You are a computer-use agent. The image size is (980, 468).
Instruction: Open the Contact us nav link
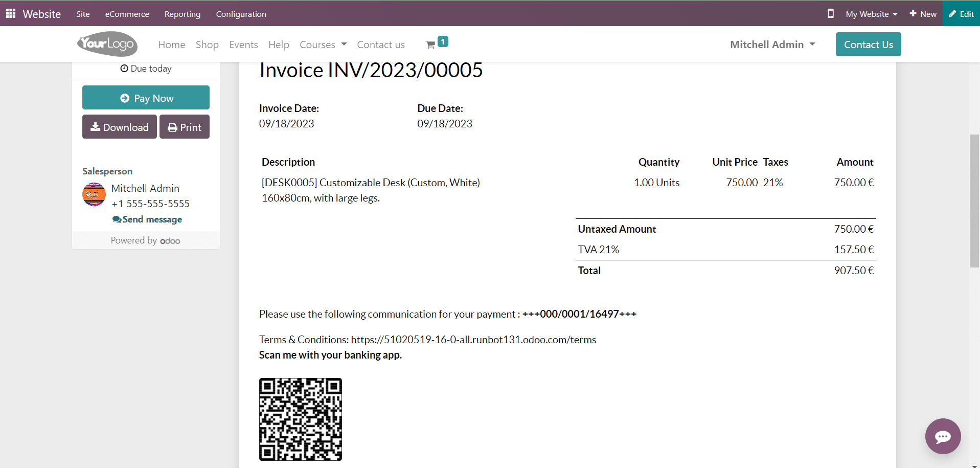click(x=381, y=44)
